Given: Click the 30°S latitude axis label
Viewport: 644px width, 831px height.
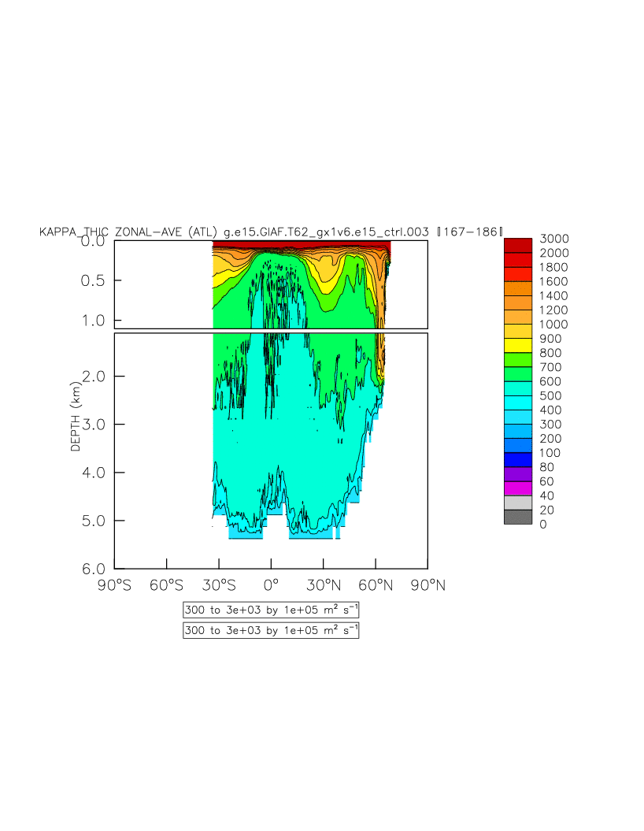Looking at the screenshot, I should click(219, 584).
